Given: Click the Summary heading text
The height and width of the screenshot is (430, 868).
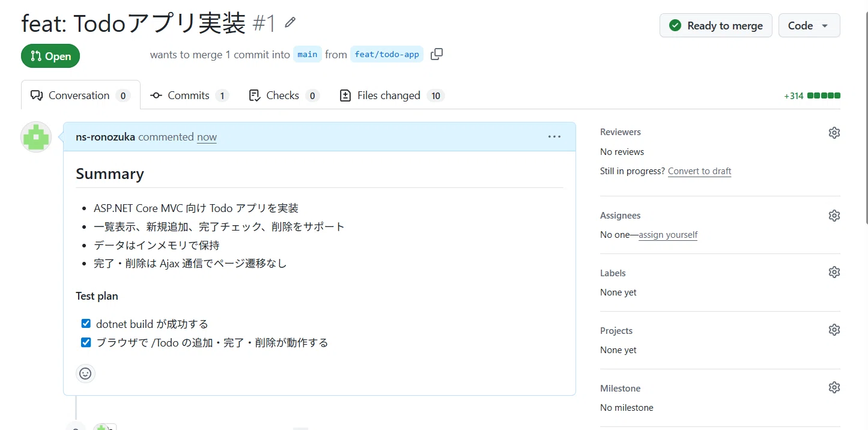Looking at the screenshot, I should click(110, 174).
